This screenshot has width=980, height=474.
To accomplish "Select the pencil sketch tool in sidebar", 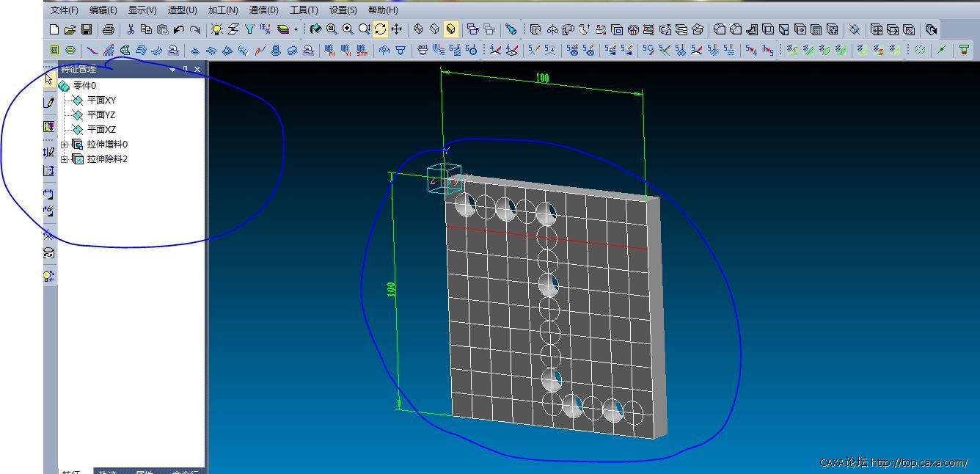I will pyautogui.click(x=49, y=103).
